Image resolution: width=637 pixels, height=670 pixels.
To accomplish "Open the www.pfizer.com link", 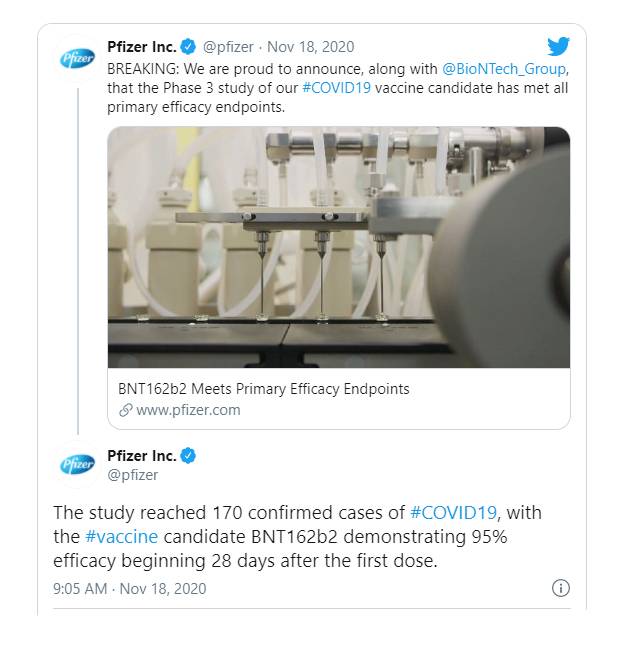I will tap(187, 410).
